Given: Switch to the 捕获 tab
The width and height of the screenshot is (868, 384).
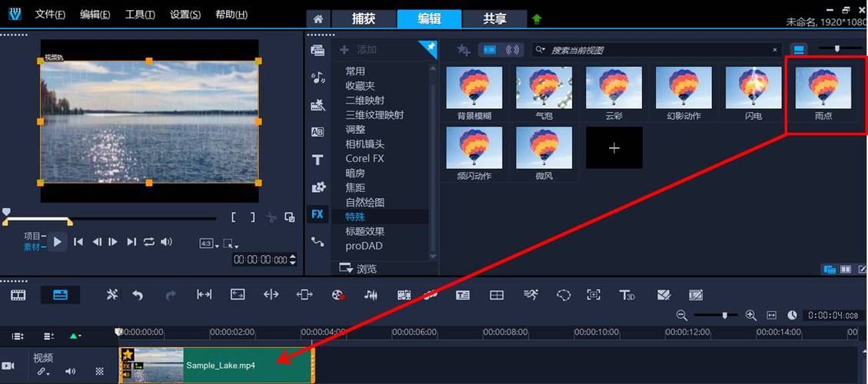Looking at the screenshot, I should (364, 18).
